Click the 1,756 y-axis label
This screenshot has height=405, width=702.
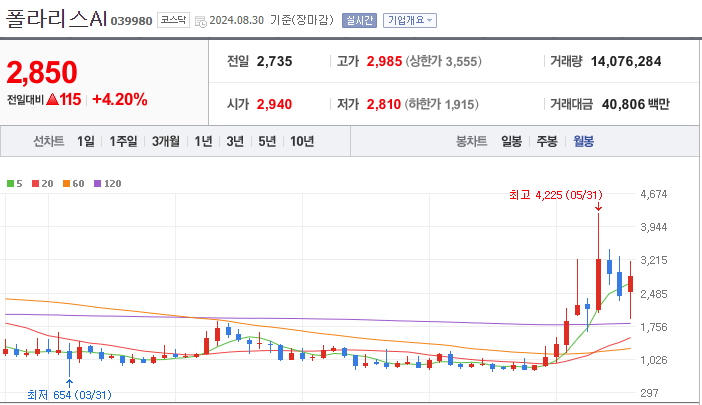click(x=654, y=327)
